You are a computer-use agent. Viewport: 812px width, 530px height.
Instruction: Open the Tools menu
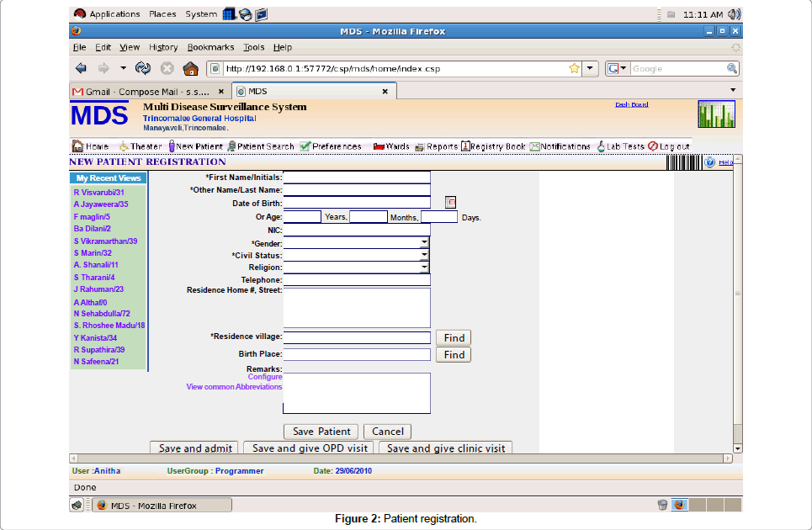254,47
